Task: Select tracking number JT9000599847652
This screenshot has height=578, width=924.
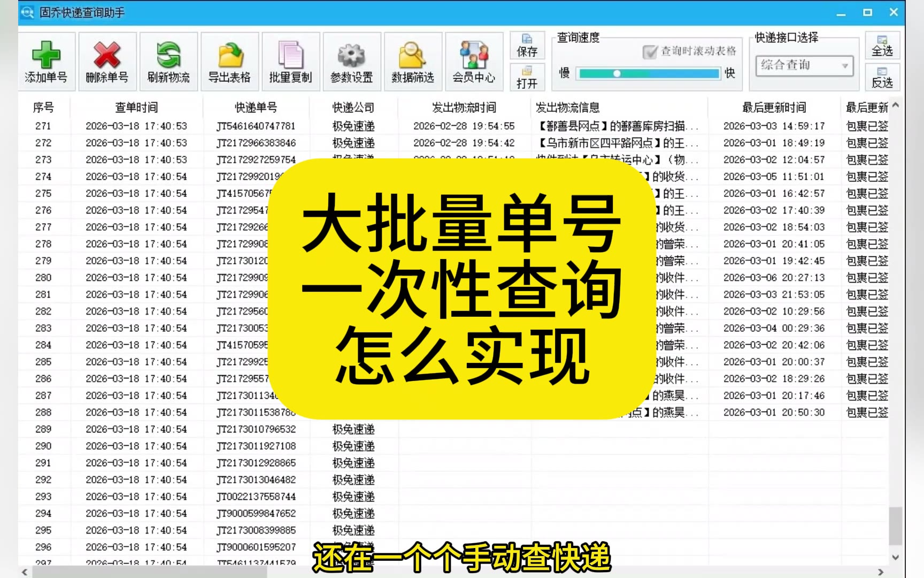Action: coord(256,514)
